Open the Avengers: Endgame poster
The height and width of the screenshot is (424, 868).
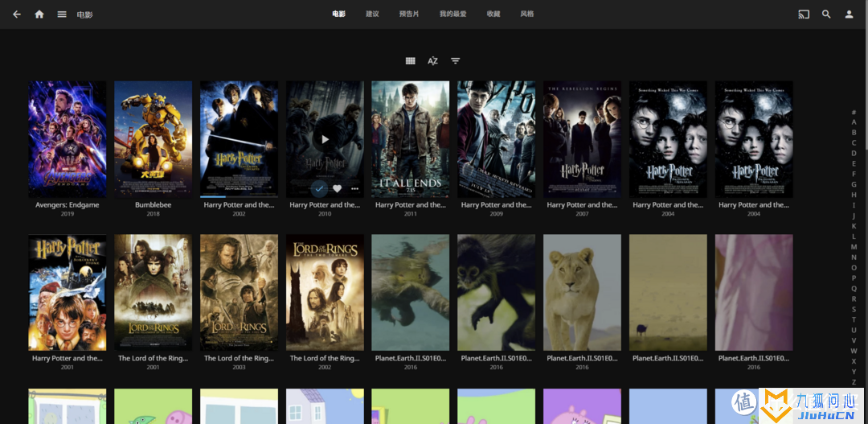tap(68, 139)
